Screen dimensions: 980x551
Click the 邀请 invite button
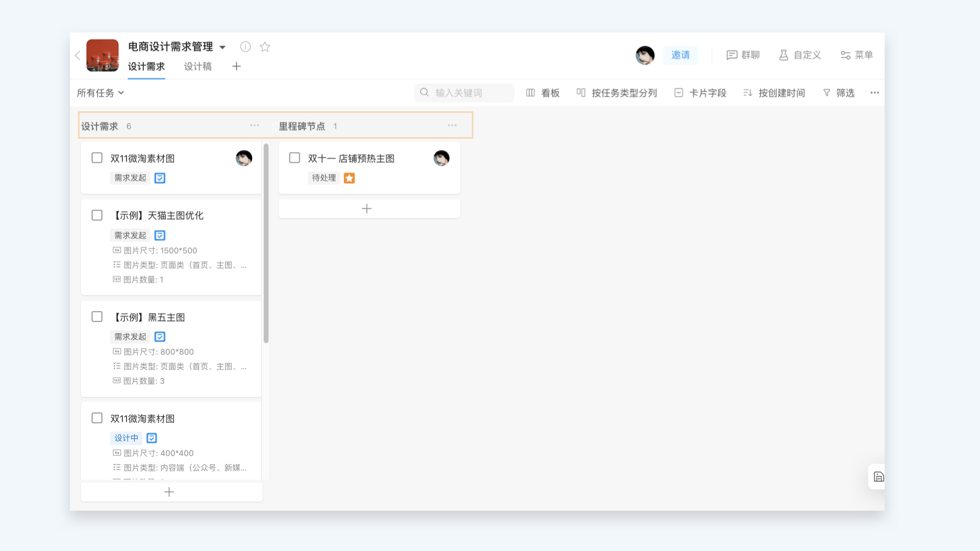click(x=680, y=55)
